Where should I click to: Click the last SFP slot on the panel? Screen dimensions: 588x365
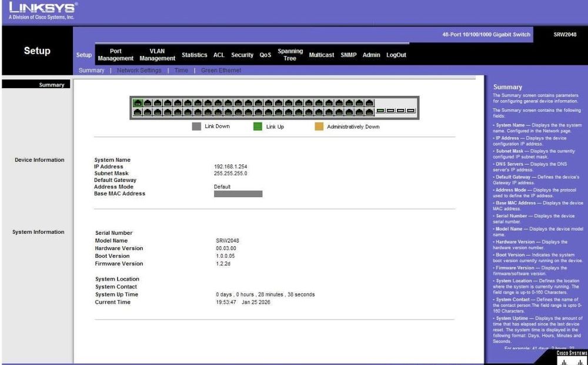[411, 111]
